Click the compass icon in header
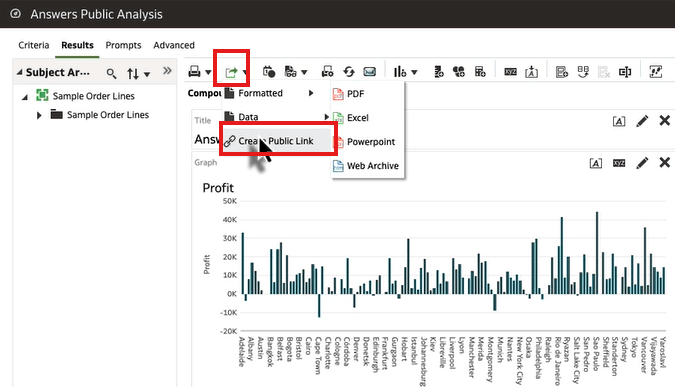The image size is (675, 387). [15, 14]
